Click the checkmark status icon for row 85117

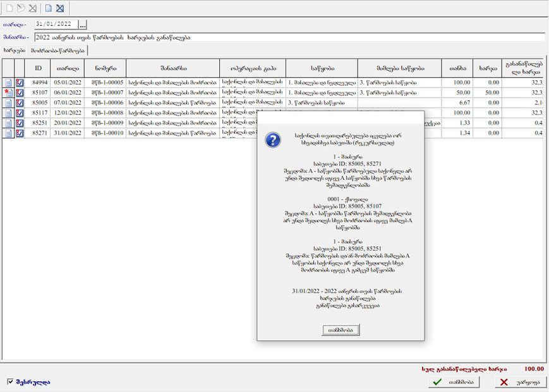tap(20, 113)
